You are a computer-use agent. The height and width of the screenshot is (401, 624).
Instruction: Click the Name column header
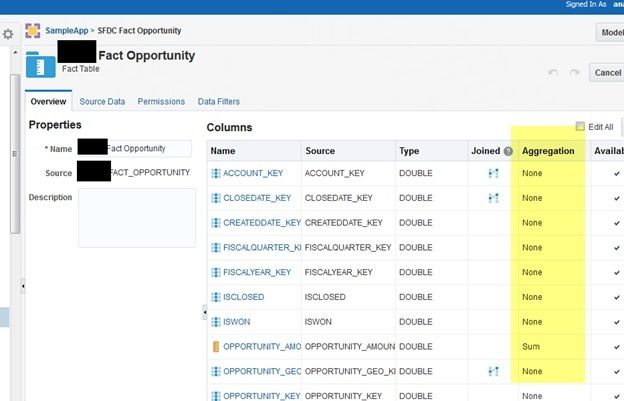tap(223, 151)
